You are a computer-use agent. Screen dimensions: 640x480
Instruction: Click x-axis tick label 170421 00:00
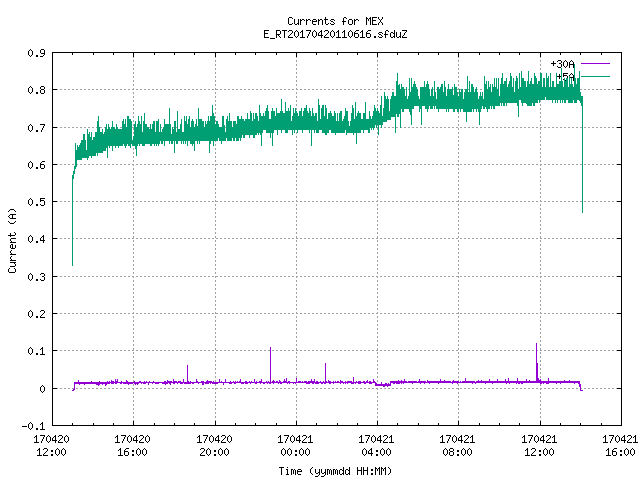click(295, 446)
